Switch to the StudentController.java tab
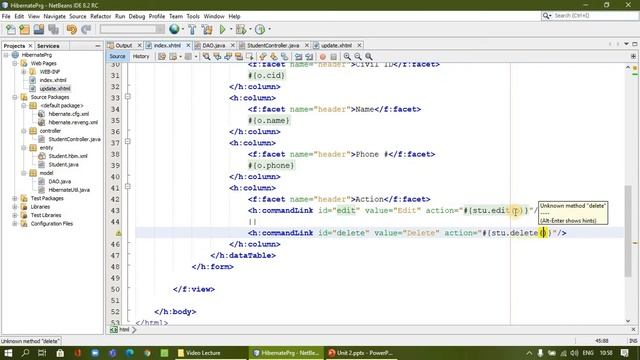Screen dimensions: 640x360 [273, 45]
